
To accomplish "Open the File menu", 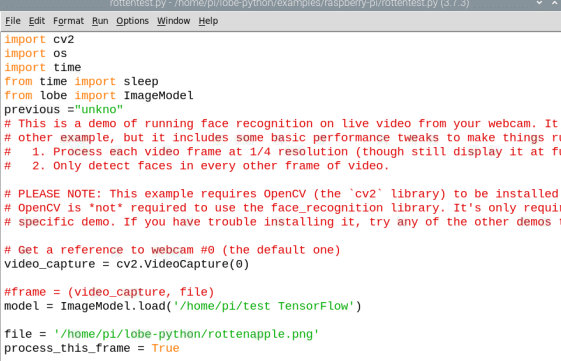I will [x=13, y=21].
